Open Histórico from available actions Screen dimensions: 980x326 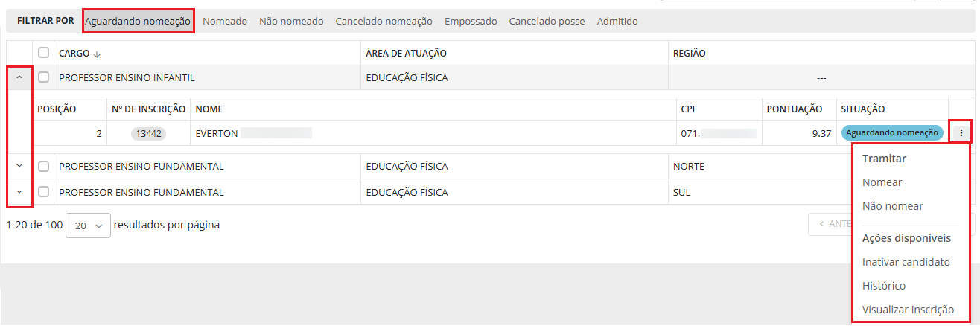pyautogui.click(x=883, y=286)
